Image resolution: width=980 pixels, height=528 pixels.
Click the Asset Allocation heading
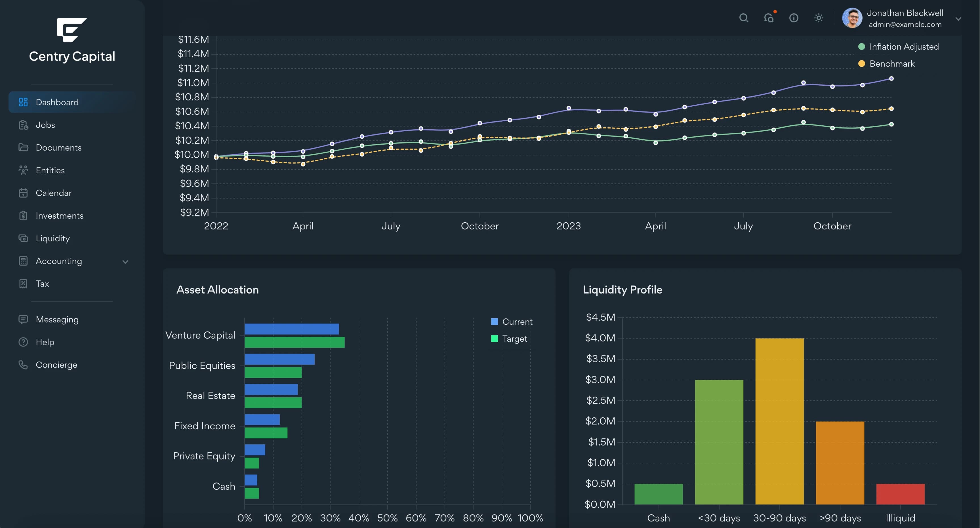tap(218, 290)
